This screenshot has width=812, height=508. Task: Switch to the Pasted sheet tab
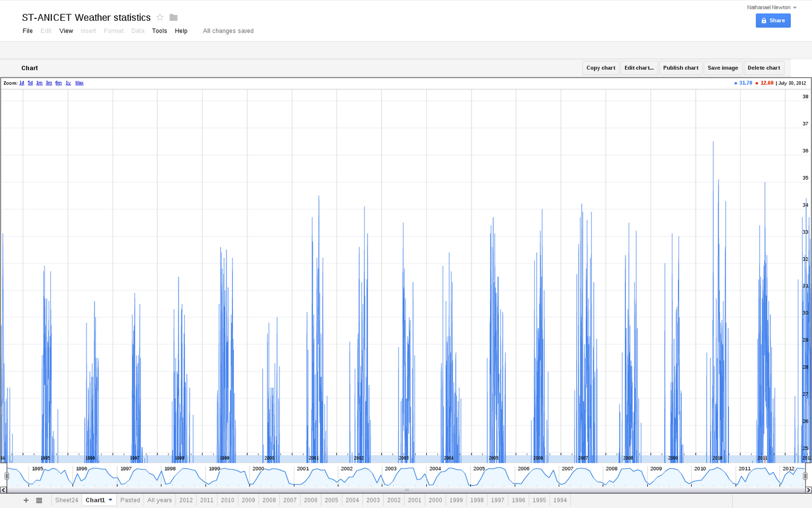pyautogui.click(x=130, y=500)
